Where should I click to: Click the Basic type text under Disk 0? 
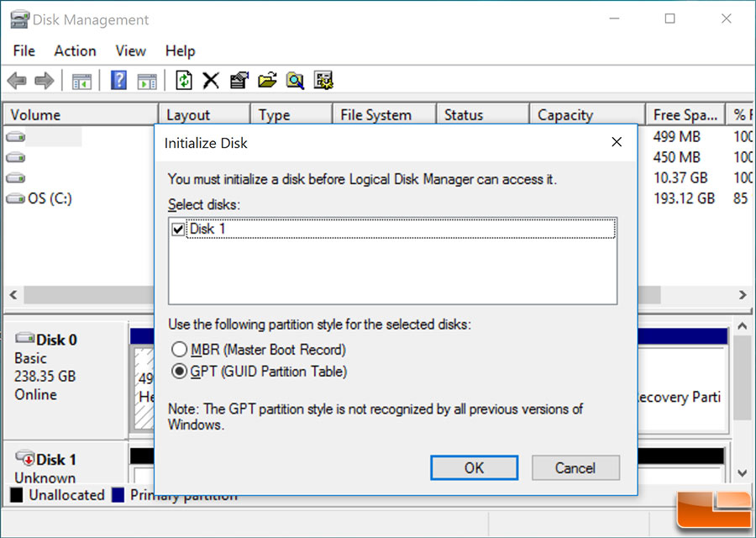(30, 358)
